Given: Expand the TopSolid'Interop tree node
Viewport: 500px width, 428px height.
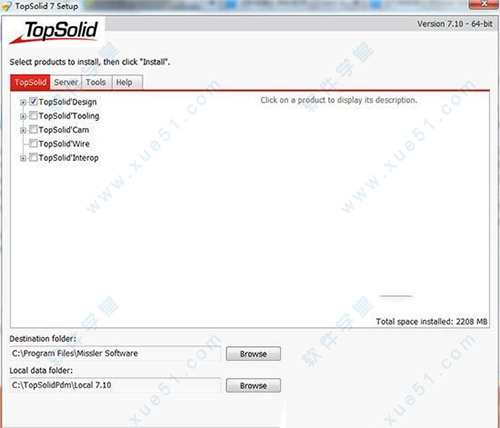Looking at the screenshot, I should pos(23,158).
